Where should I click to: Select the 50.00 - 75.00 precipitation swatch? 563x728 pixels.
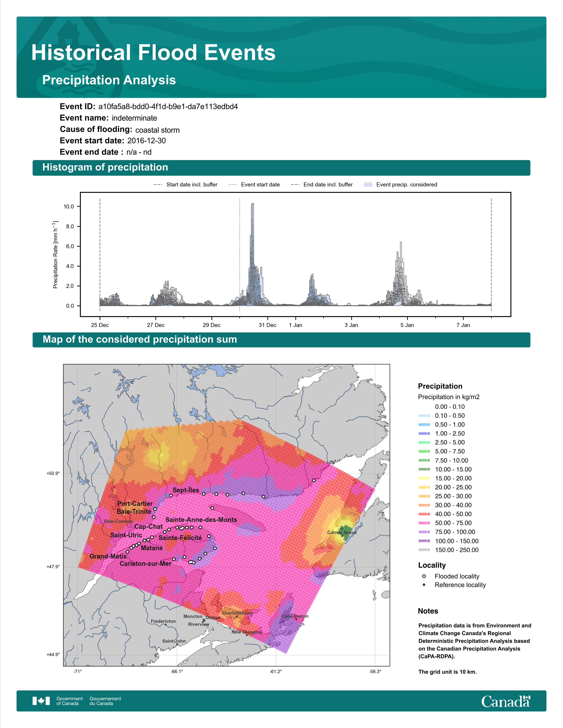(x=424, y=523)
